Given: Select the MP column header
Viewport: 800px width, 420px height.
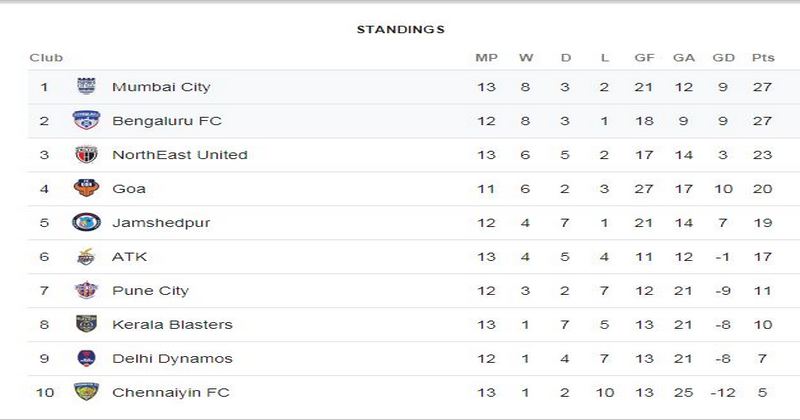Looking at the screenshot, I should point(486,58).
